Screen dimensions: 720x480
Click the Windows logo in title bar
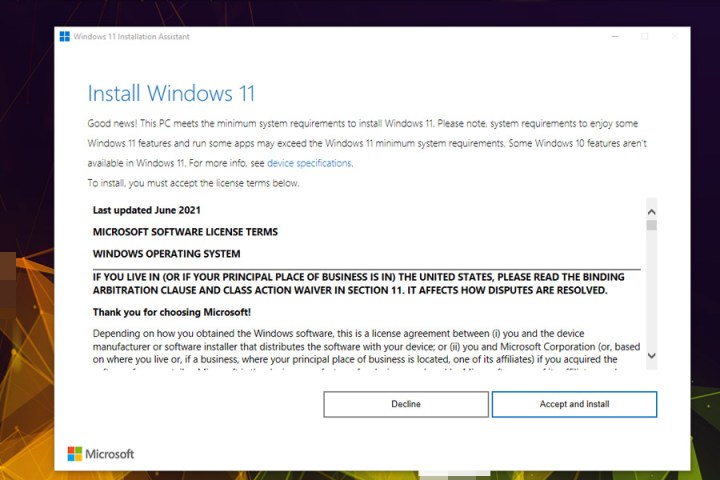coord(65,36)
